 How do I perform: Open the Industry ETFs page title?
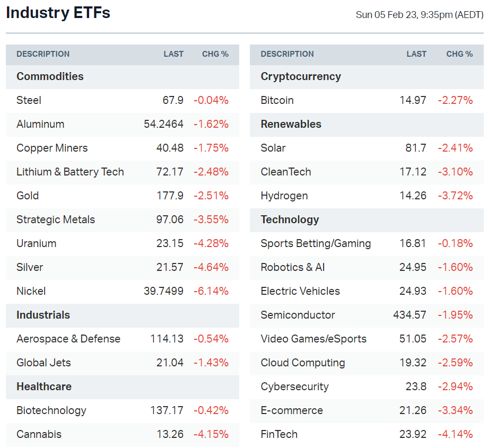[58, 13]
